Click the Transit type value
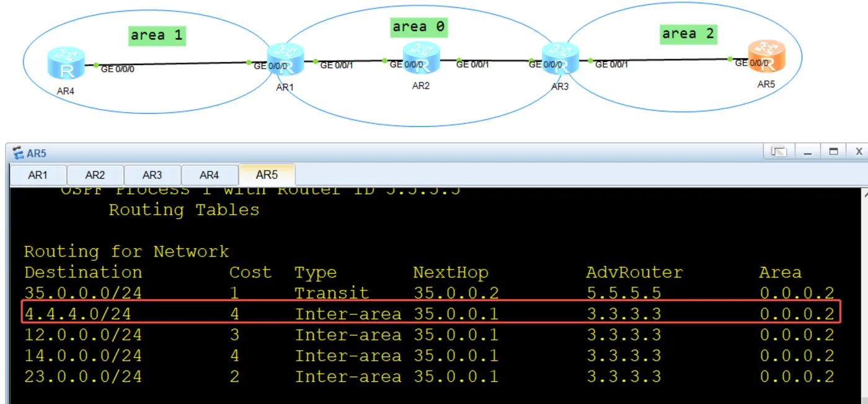 click(x=332, y=293)
